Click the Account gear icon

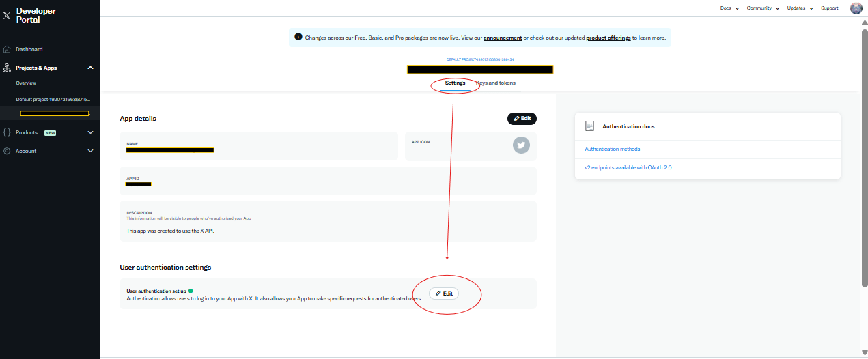click(7, 151)
